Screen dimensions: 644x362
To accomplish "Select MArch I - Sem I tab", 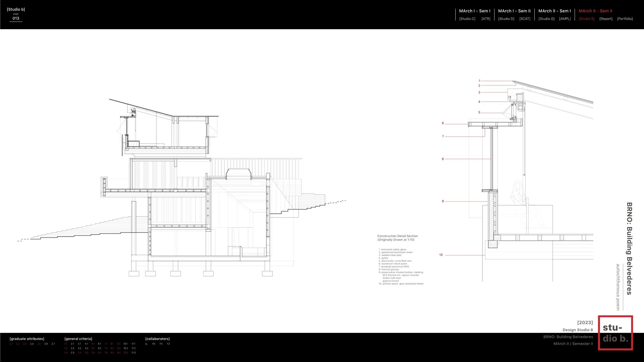I will (475, 11).
